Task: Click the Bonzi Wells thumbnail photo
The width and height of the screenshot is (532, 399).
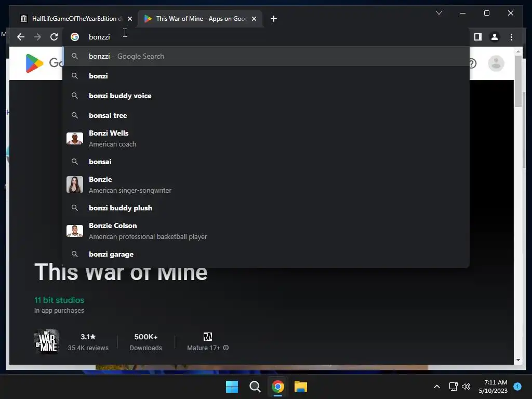Action: click(75, 138)
